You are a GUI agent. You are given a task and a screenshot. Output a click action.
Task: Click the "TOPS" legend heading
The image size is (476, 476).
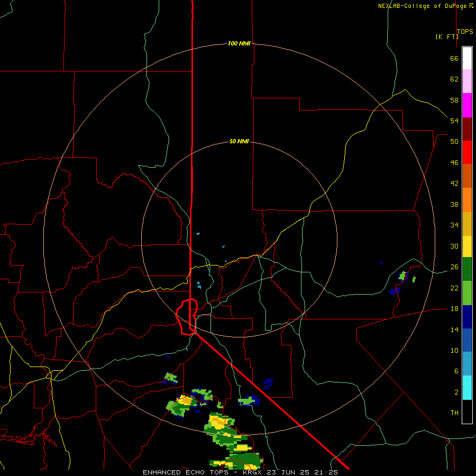click(465, 31)
